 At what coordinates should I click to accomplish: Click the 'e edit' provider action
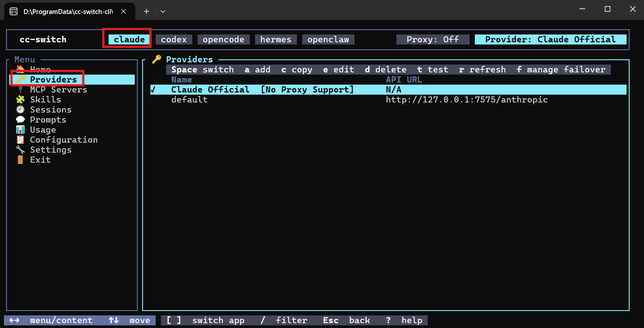pyautogui.click(x=339, y=69)
